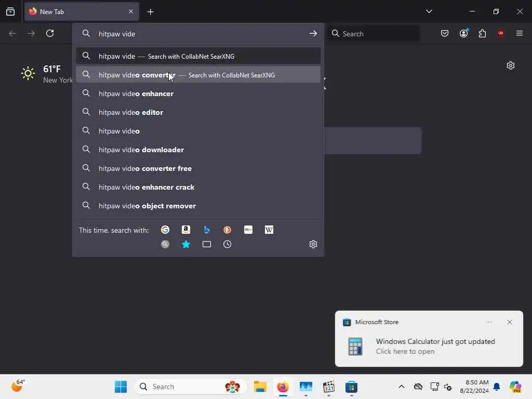Choose 'hitpaw video downloader' suggestion
The width and height of the screenshot is (532, 399).
coord(198,150)
